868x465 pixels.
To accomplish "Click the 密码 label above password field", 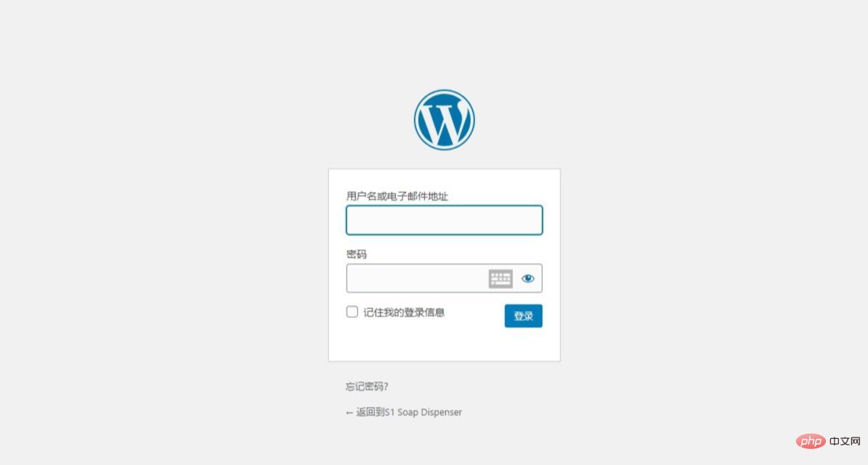I will [357, 254].
